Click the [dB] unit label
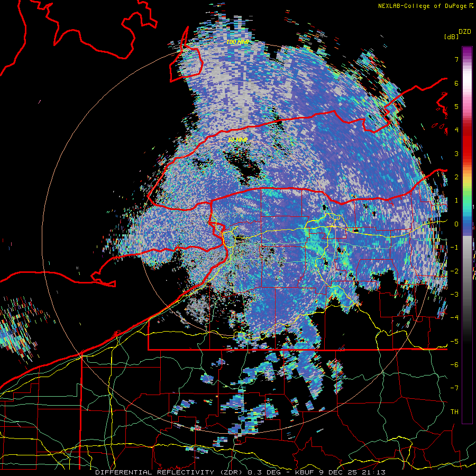476x476 pixels. tap(451, 36)
